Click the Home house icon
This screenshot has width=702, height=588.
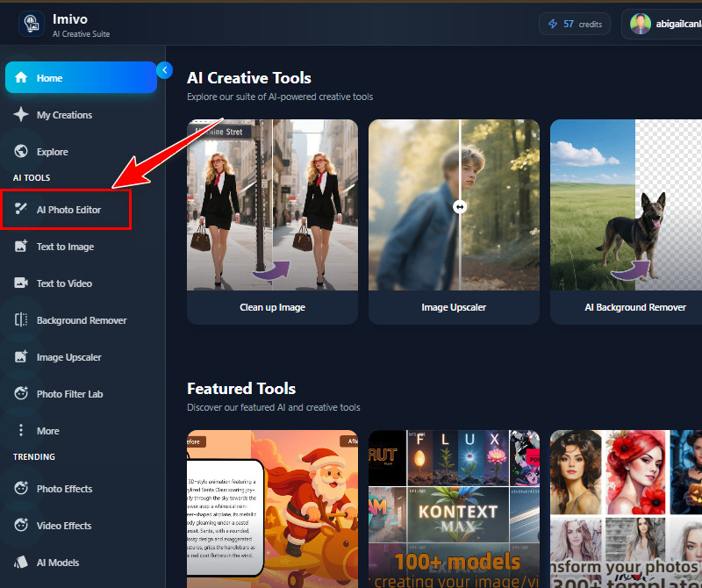21,77
